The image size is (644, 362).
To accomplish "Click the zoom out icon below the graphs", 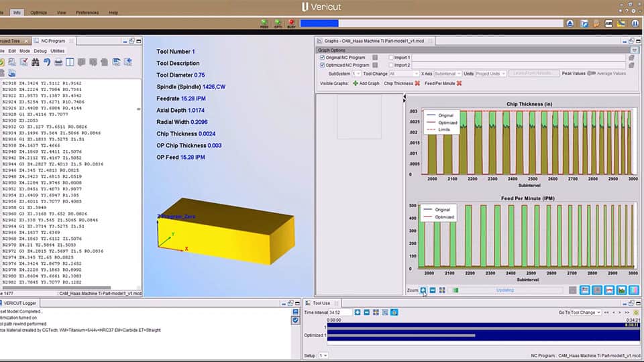I will [x=433, y=290].
